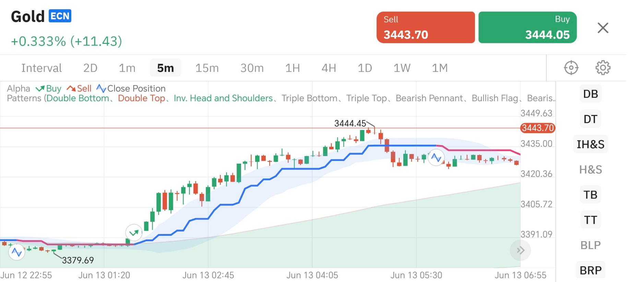Open the Interval selector

[x=41, y=68]
